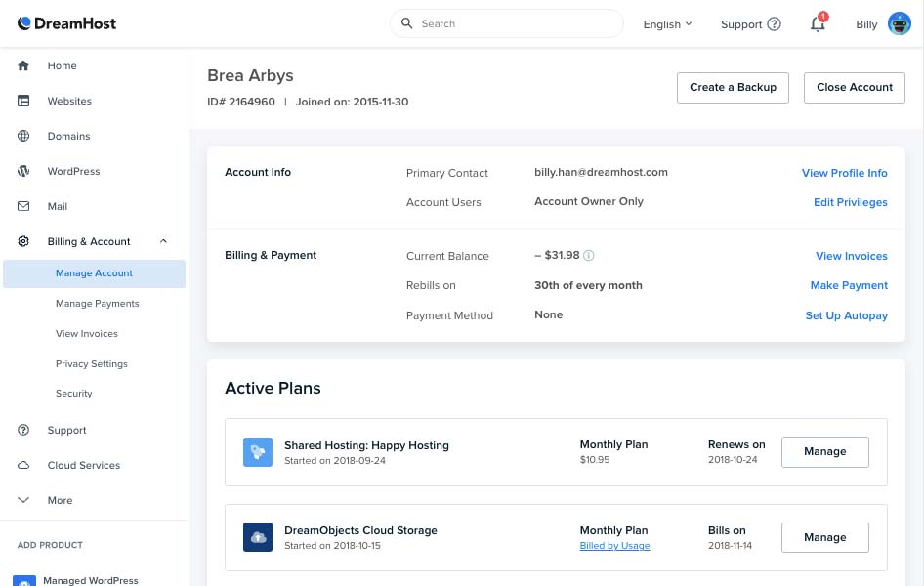Focus the Search input field

pos(506,23)
